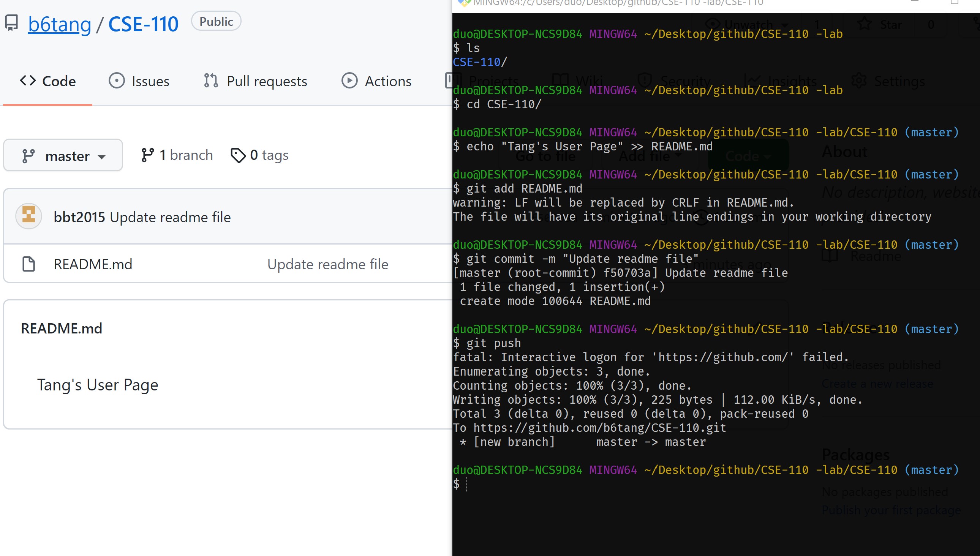Click the git commit command line in terminal
The image size is (980, 556).
[575, 259]
